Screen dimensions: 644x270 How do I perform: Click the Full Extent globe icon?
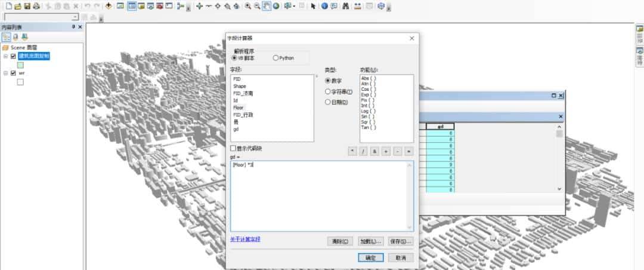click(x=275, y=6)
